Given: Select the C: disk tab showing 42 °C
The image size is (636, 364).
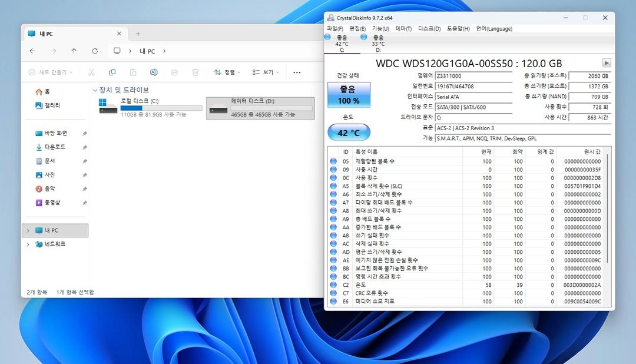Looking at the screenshot, I should click(342, 44).
